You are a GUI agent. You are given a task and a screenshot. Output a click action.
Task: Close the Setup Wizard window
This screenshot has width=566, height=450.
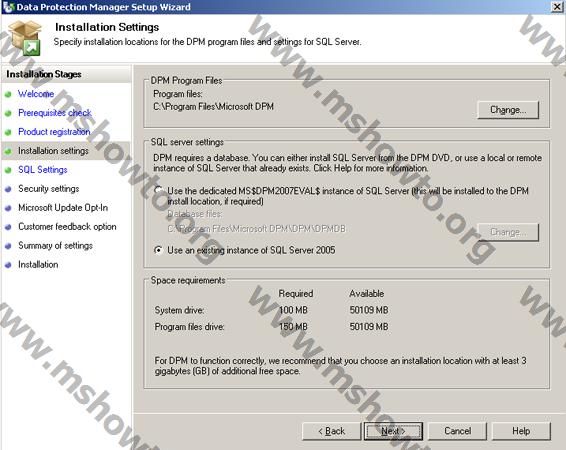click(557, 7)
